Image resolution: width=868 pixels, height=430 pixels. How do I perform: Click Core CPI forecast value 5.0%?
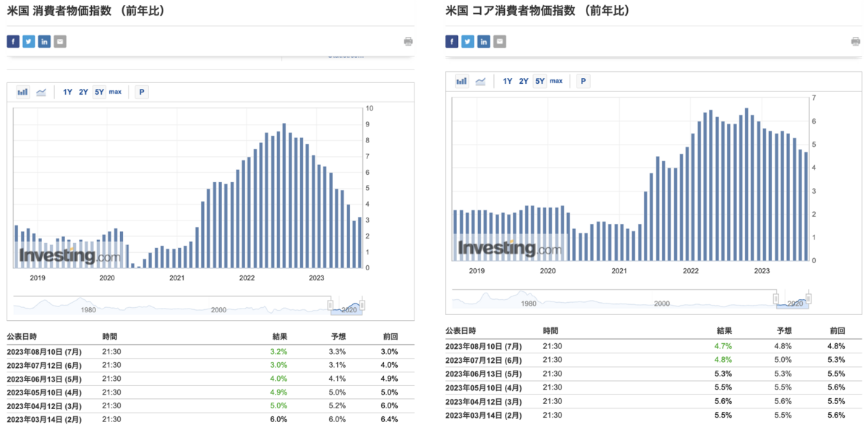point(783,360)
